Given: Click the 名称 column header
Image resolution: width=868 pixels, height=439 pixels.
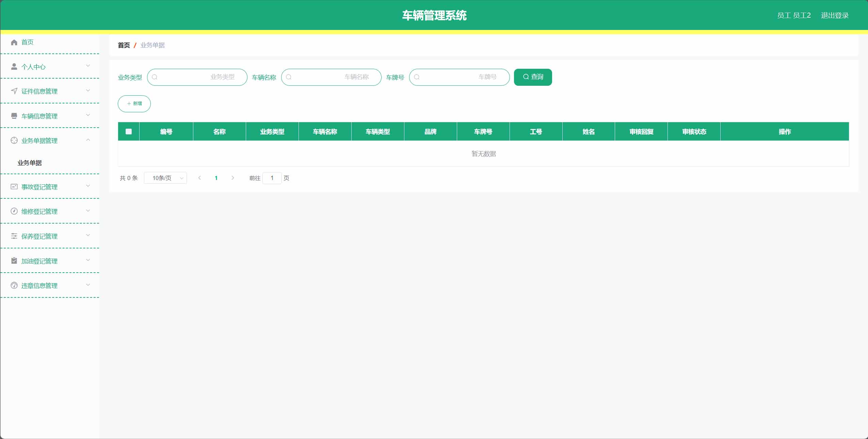Looking at the screenshot, I should click(219, 131).
